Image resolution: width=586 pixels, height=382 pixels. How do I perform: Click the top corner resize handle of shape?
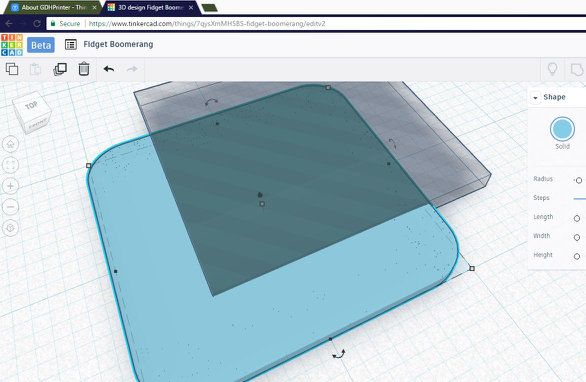coord(328,87)
